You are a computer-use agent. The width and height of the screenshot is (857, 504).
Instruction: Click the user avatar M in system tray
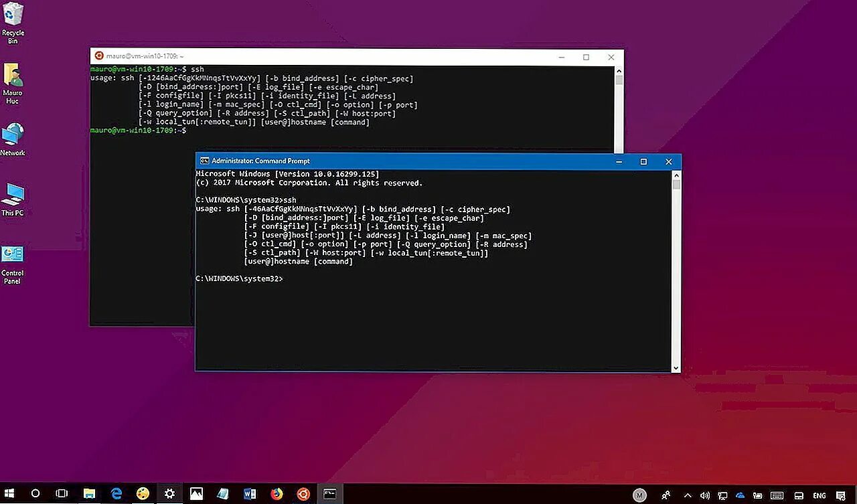639,495
